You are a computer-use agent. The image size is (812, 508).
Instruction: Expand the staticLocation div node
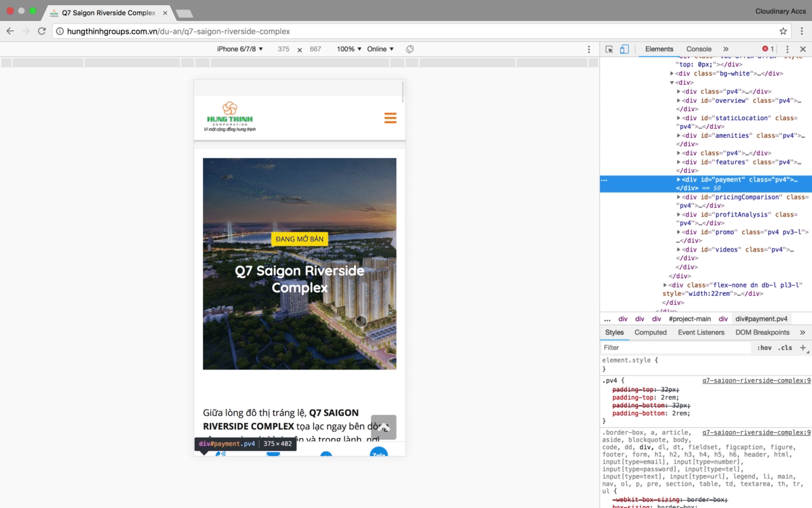click(679, 118)
